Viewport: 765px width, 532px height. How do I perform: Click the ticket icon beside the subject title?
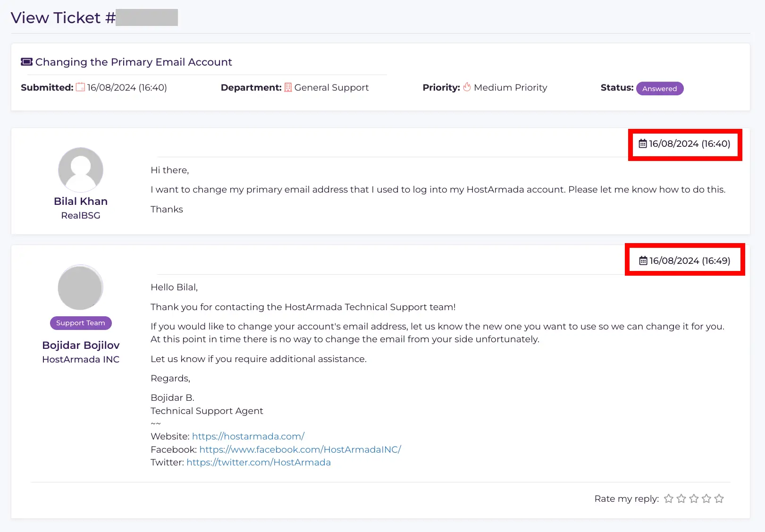(26, 62)
